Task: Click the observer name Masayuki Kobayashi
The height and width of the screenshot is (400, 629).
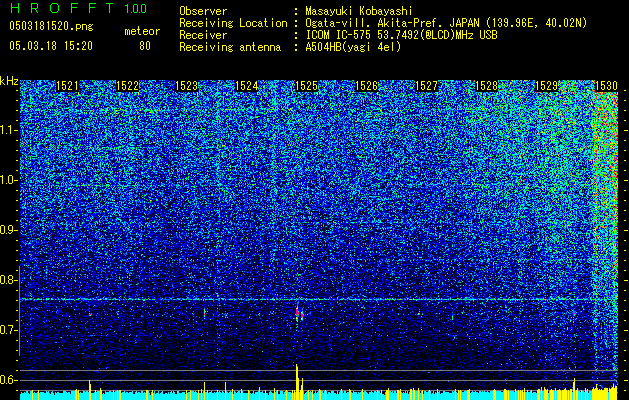Action: coord(359,11)
